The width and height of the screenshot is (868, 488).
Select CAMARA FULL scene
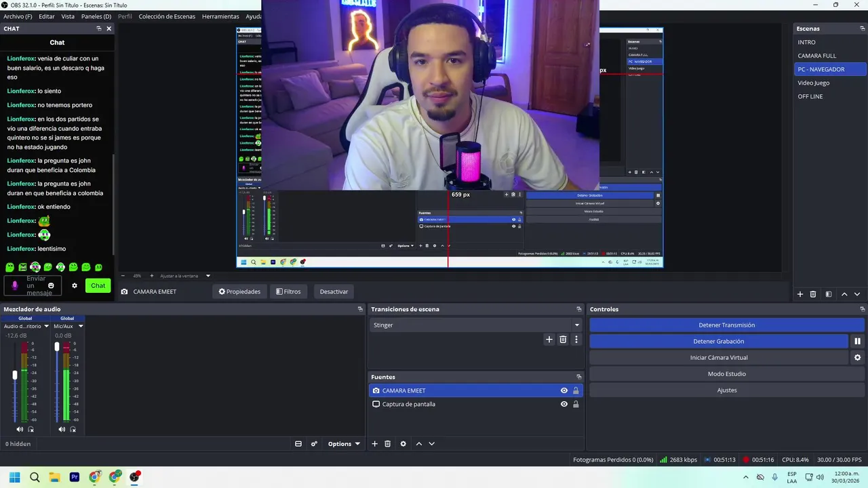click(x=830, y=56)
